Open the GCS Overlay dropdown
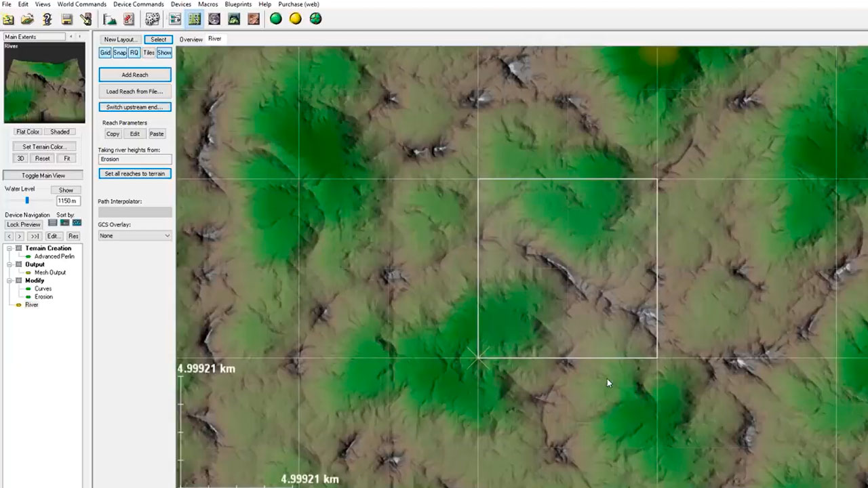Viewport: 868px width, 488px height. tap(135, 236)
